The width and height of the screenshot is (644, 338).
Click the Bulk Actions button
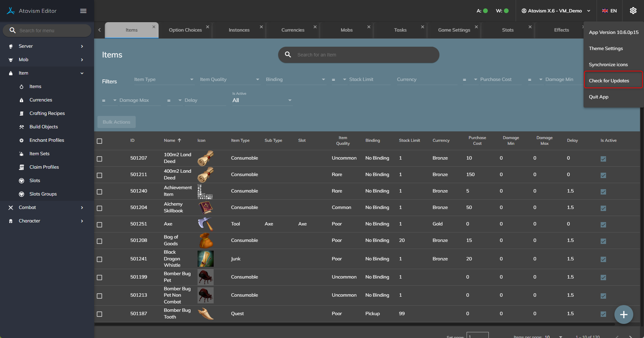[x=117, y=122]
